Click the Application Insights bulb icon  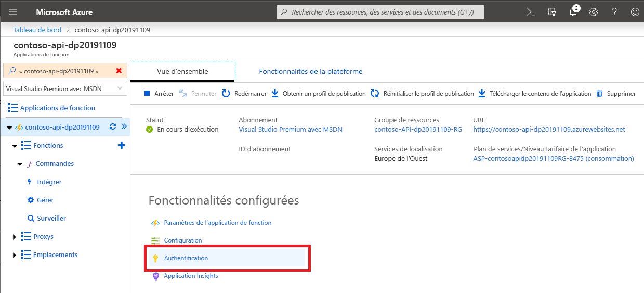click(155, 276)
